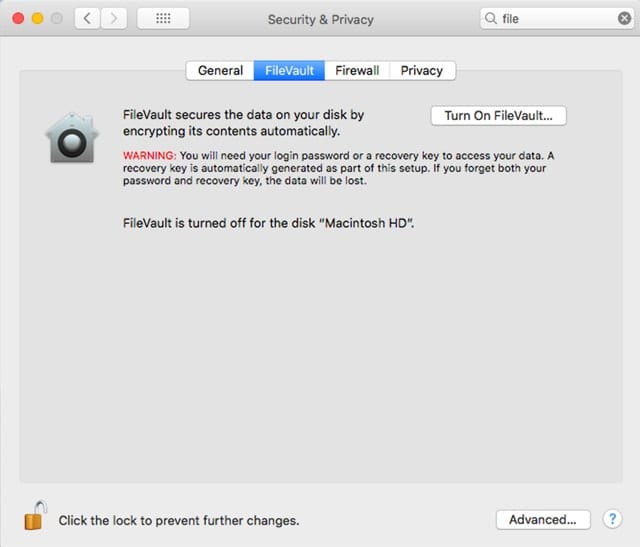Show all System Preferences with grid icon
This screenshot has width=640, height=547.
[163, 18]
